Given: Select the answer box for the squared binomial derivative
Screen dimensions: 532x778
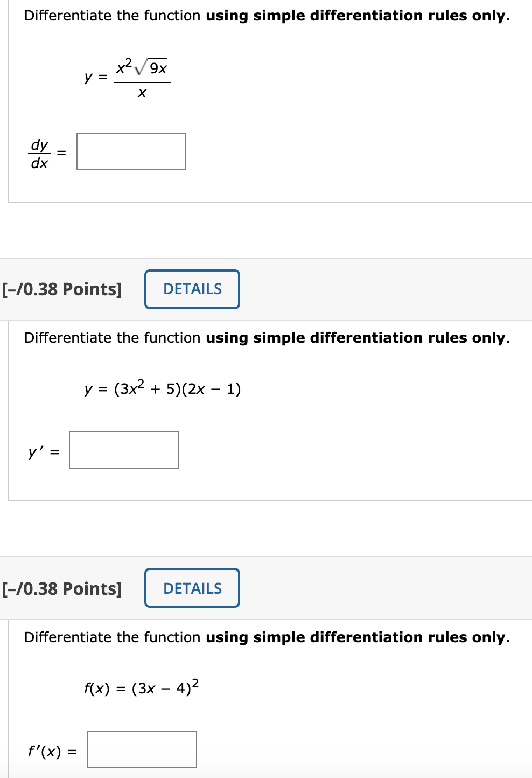Looking at the screenshot, I should (x=142, y=749).
